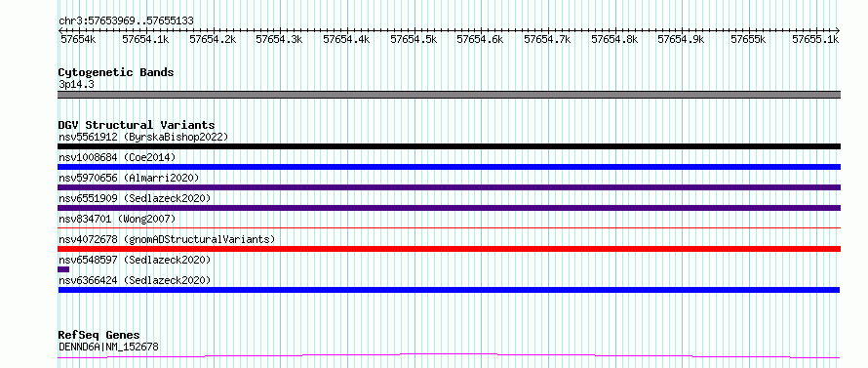
Task: Select the short purple nsv6548597 variant bar
Action: tap(63, 269)
